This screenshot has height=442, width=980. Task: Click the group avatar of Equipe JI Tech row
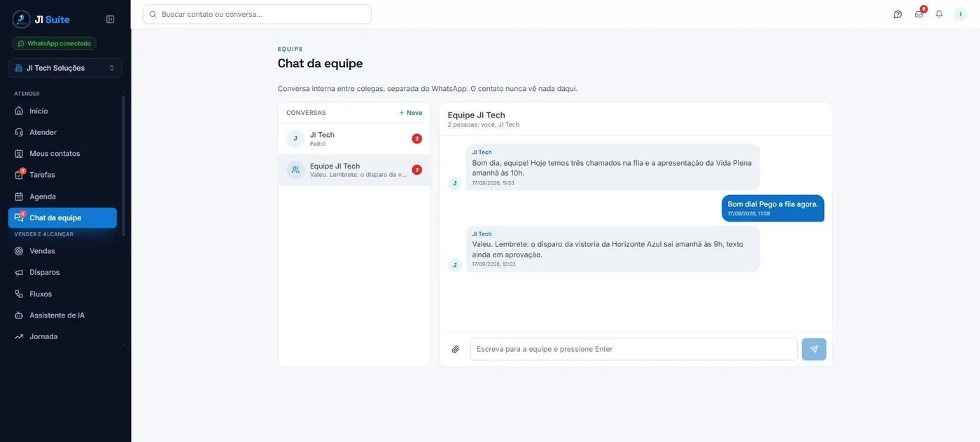295,170
